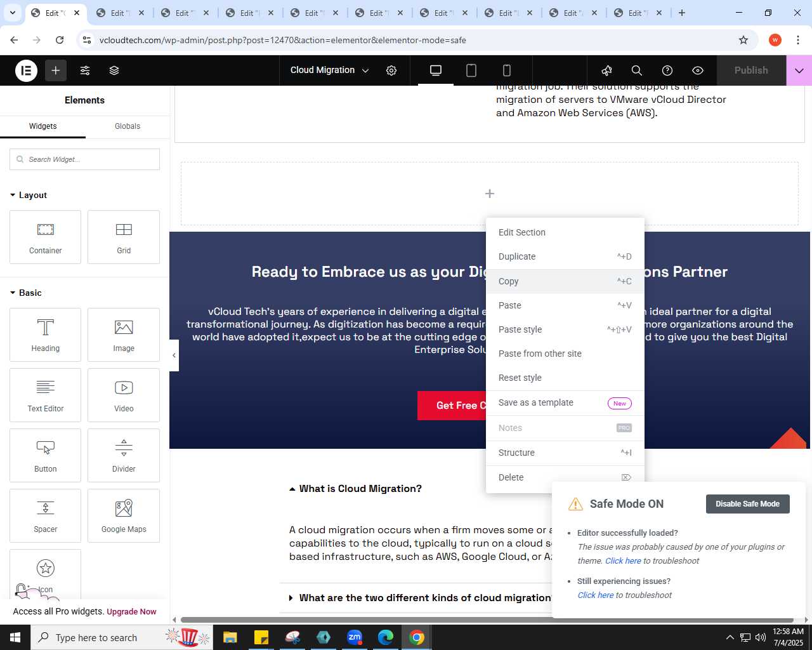Open the Help question mark icon
This screenshot has width=812, height=650.
pyautogui.click(x=667, y=70)
